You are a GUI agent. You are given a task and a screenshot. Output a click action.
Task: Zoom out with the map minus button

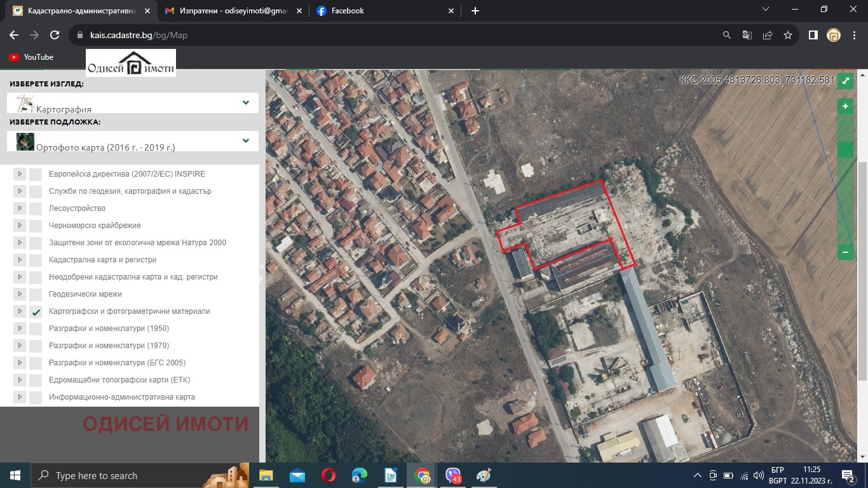[x=845, y=252]
